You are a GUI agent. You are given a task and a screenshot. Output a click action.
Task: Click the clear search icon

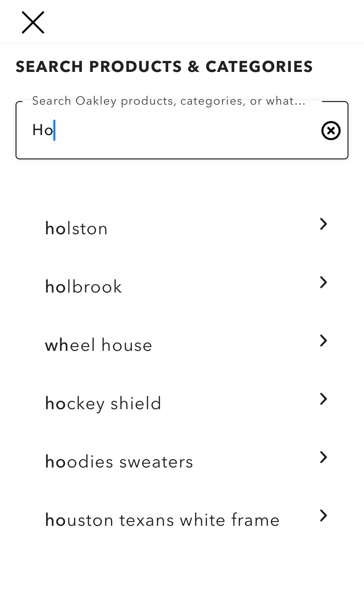click(331, 131)
